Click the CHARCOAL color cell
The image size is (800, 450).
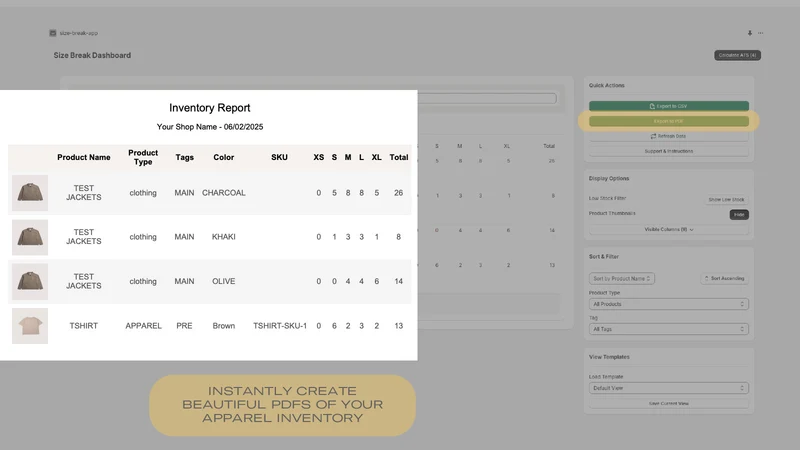pyautogui.click(x=223, y=193)
